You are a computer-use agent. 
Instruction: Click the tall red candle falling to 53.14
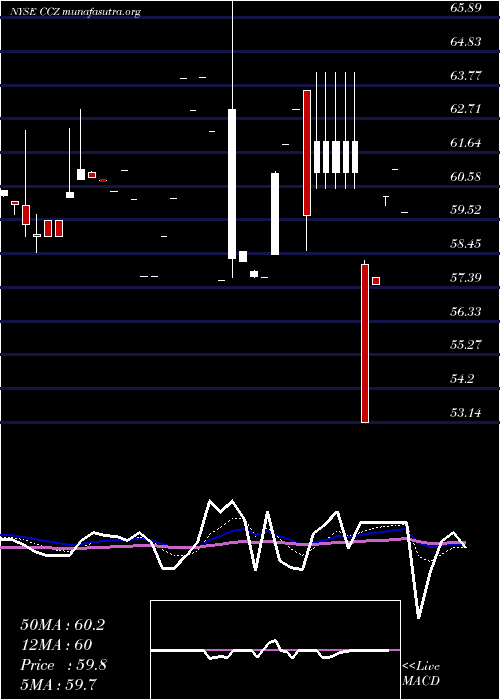pos(365,343)
